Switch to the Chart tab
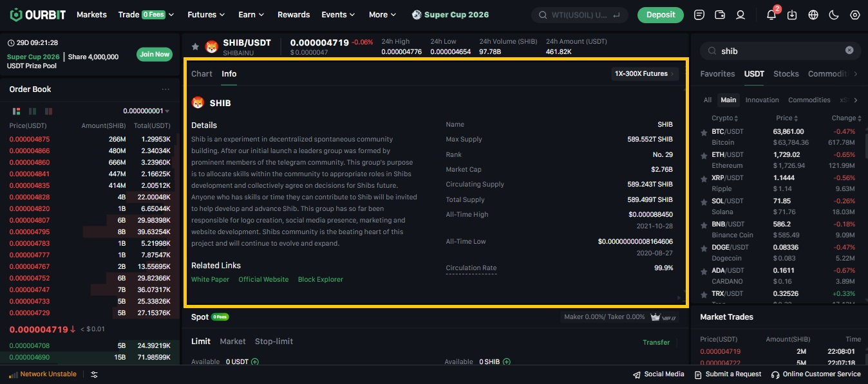The height and width of the screenshot is (384, 868). pos(202,74)
